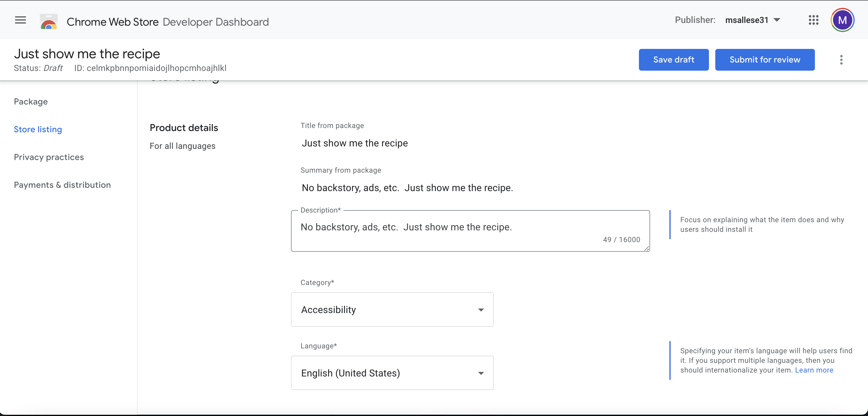Expand the publisher msallese31 dropdown
Viewport: 868px width, 416px height.
pos(752,20)
